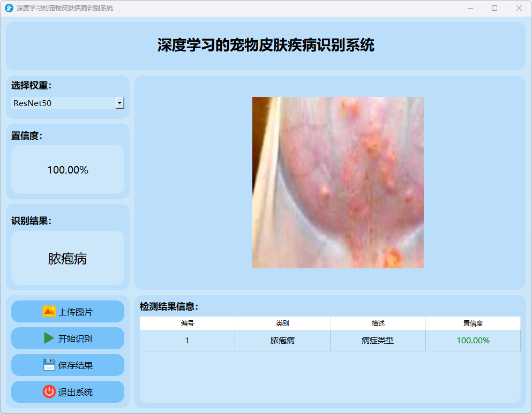This screenshot has width=532, height=414.
Task: Click the 类别 column header
Action: 283,323
